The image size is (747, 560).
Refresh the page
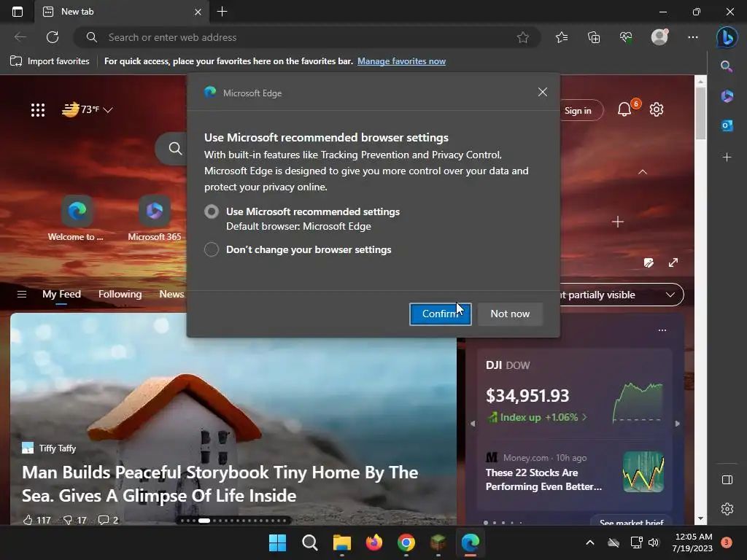pos(53,37)
